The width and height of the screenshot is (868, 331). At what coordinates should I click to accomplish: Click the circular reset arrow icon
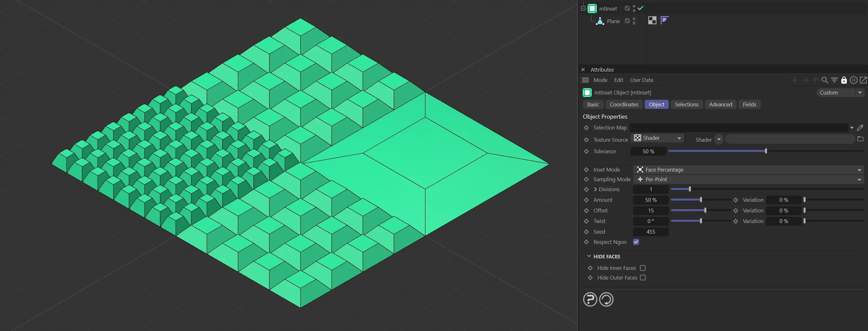click(606, 299)
